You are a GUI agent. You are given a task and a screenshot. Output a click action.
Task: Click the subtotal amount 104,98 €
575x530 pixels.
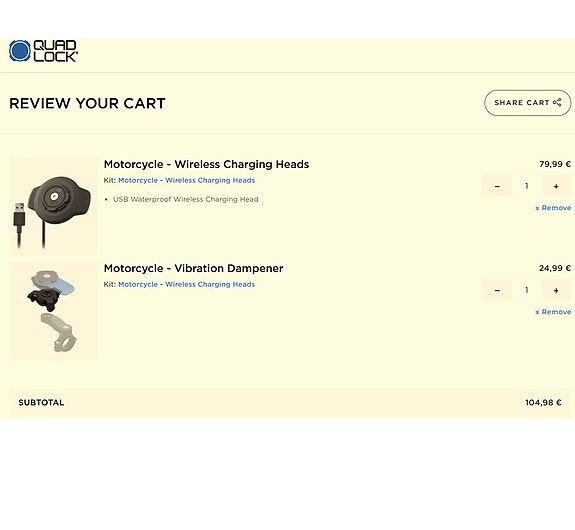coord(543,403)
